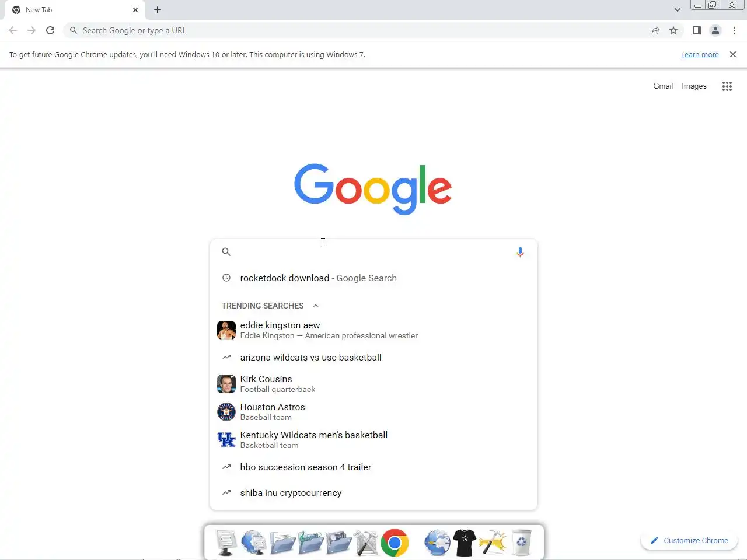Viewport: 747px width, 560px height.
Task: Click trending arrow icon beside shiba inu
Action: [226, 492]
